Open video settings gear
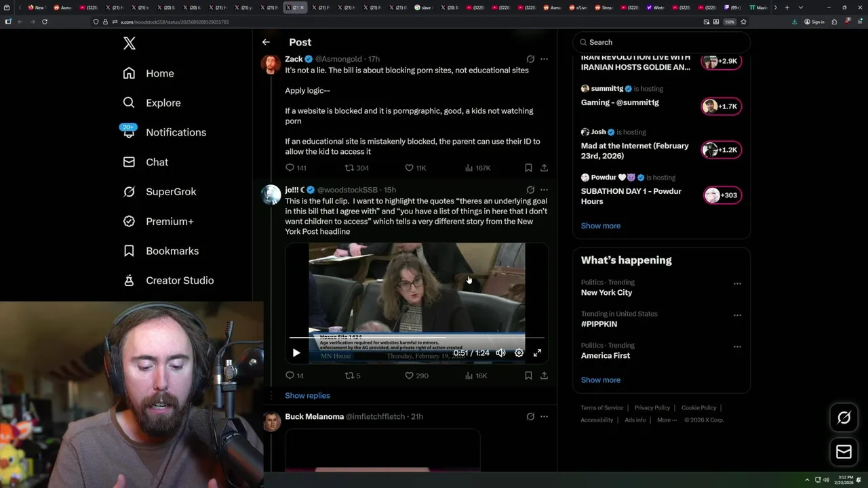 pyautogui.click(x=519, y=353)
